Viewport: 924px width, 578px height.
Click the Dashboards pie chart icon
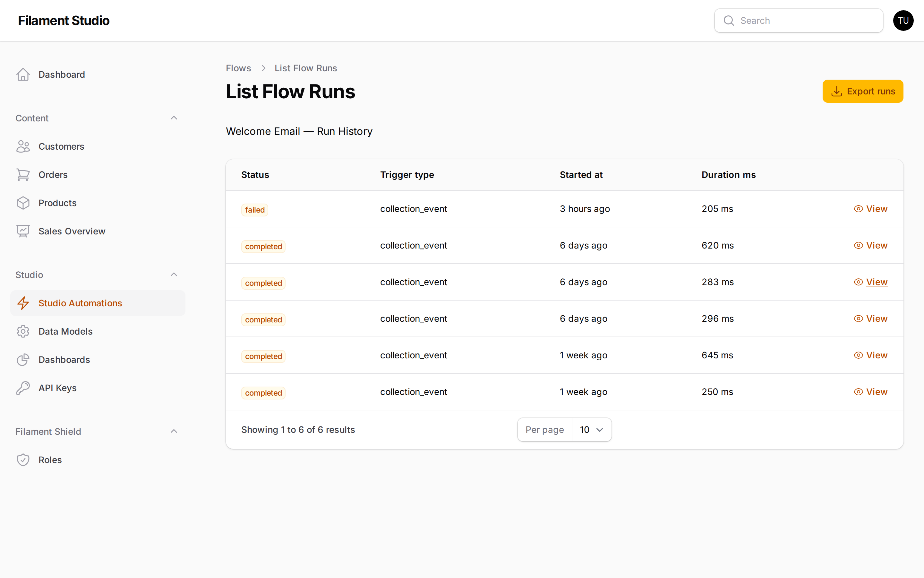[x=23, y=360]
